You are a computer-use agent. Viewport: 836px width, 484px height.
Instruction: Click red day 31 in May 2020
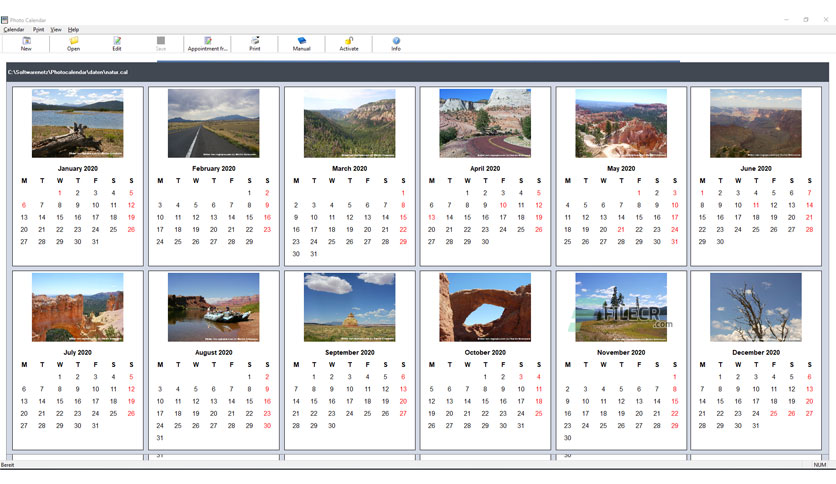(x=674, y=241)
